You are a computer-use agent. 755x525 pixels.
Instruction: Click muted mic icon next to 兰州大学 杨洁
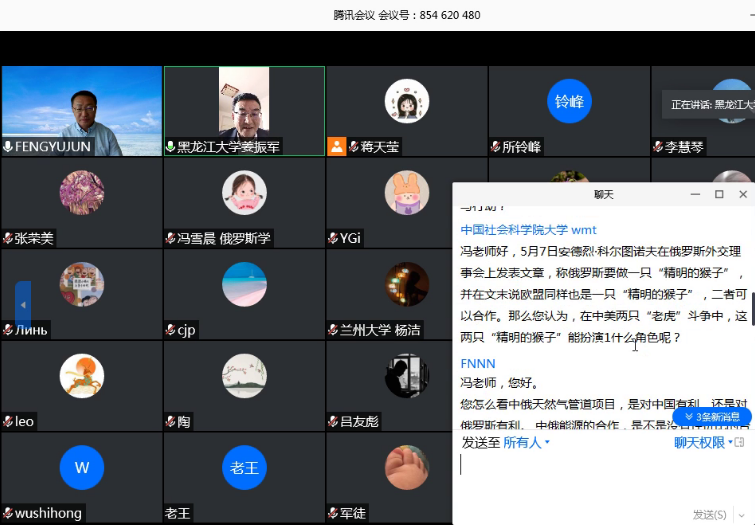pyautogui.click(x=333, y=330)
